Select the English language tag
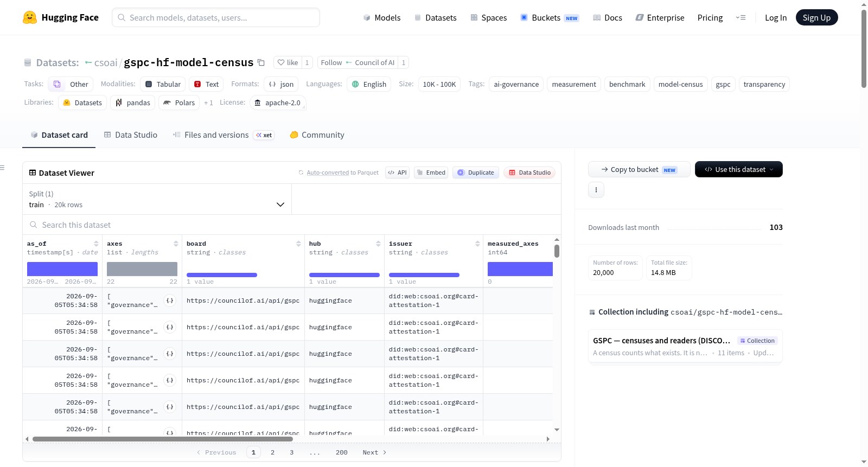 pos(369,84)
